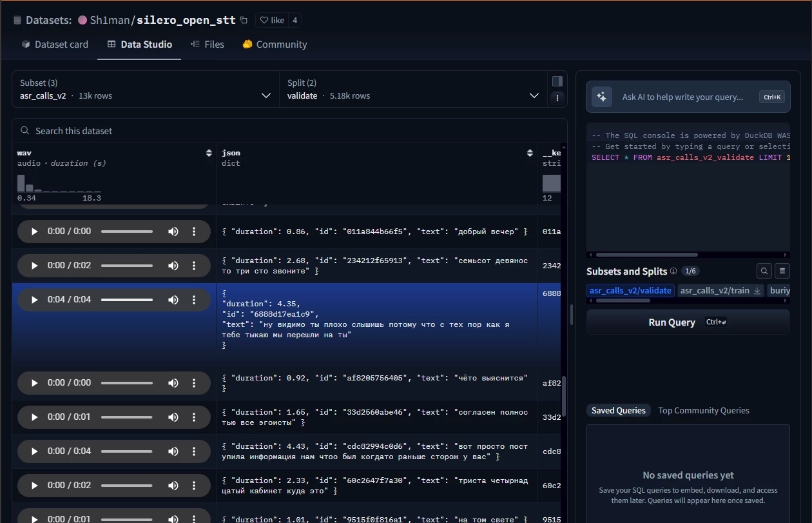The image size is (812, 523).
Task: Play audio for the highlighted 4.35 duration row
Action: (x=34, y=300)
